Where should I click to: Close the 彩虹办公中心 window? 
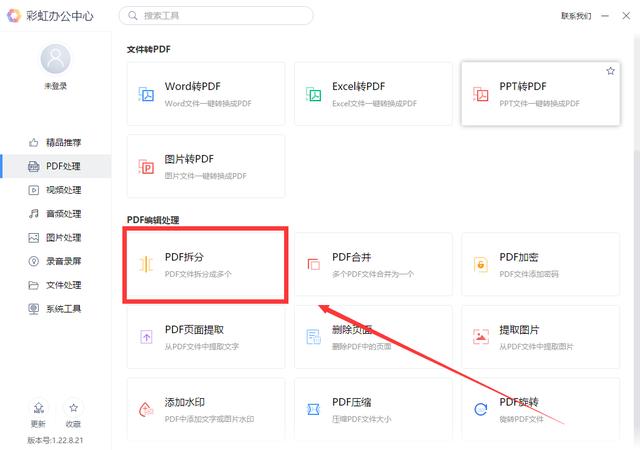click(x=626, y=16)
